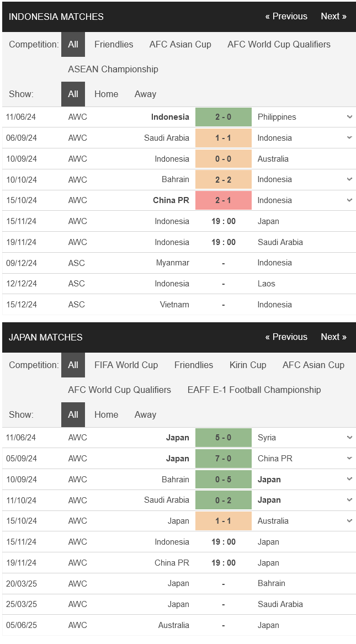Expand the Bahrain 2-2 Indonesia match chevron
This screenshot has width=356, height=644.
click(349, 179)
